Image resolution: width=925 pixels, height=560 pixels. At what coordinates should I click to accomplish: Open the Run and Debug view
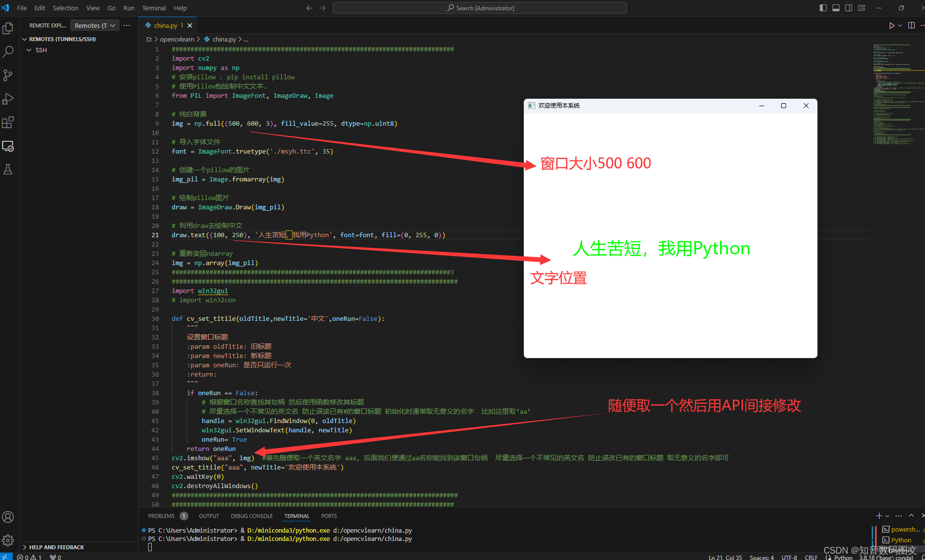(x=8, y=99)
